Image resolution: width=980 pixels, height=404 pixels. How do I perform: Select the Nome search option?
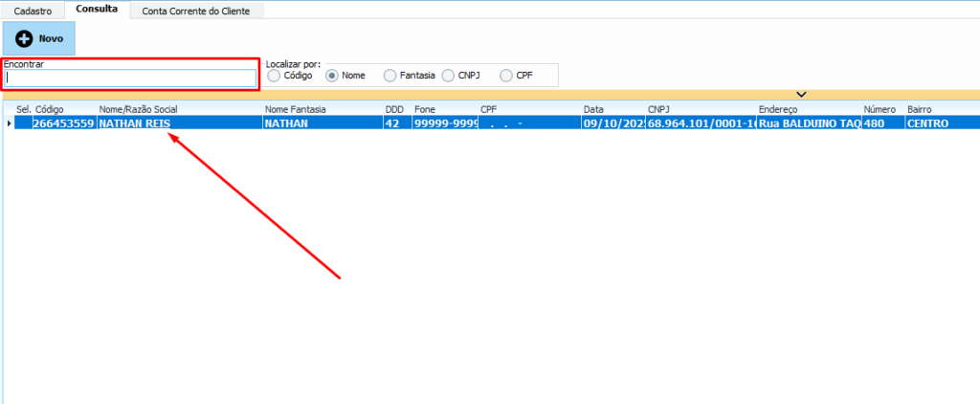[x=333, y=75]
